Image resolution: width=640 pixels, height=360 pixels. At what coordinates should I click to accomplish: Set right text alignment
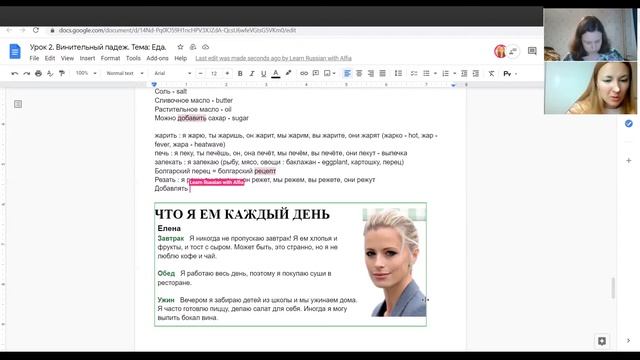371,73
